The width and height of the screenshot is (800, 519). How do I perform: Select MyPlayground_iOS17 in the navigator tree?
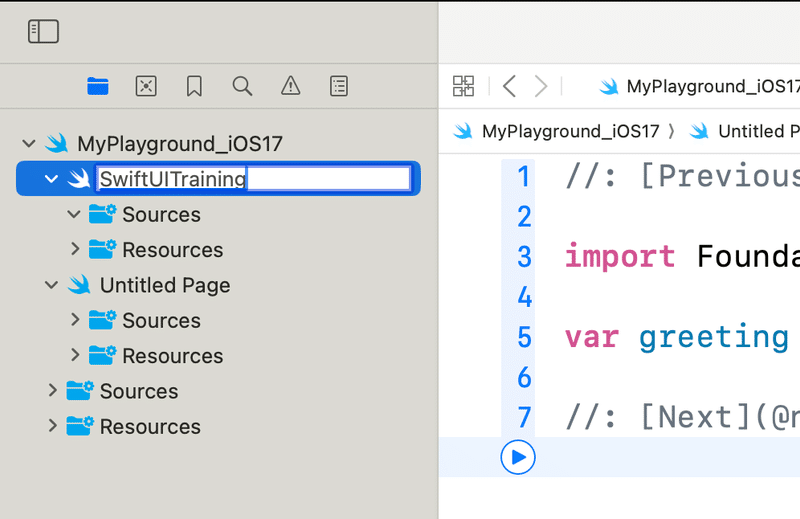180,144
